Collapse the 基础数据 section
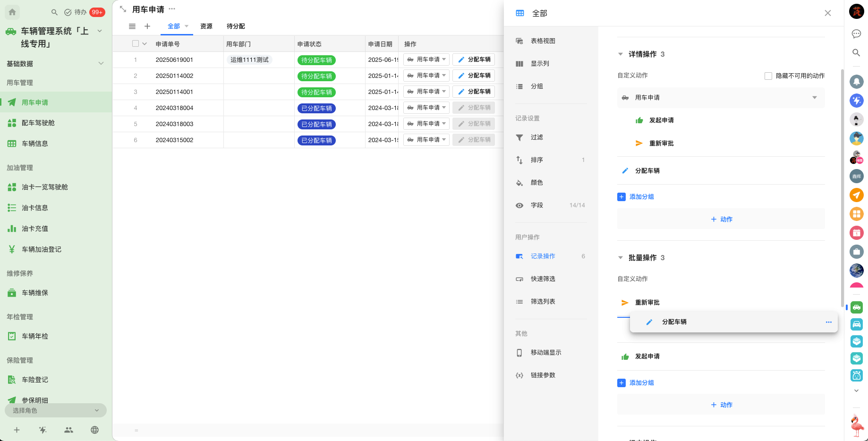The width and height of the screenshot is (868, 441). point(101,63)
